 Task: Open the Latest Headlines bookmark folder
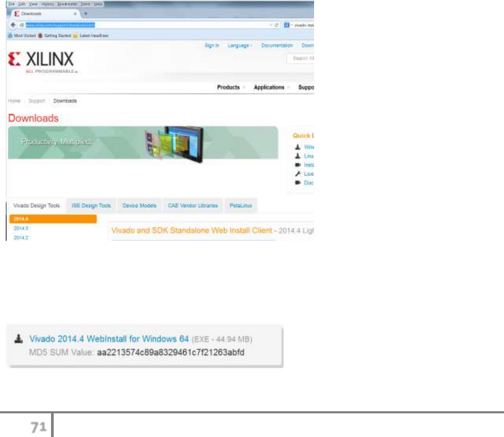coord(90,35)
